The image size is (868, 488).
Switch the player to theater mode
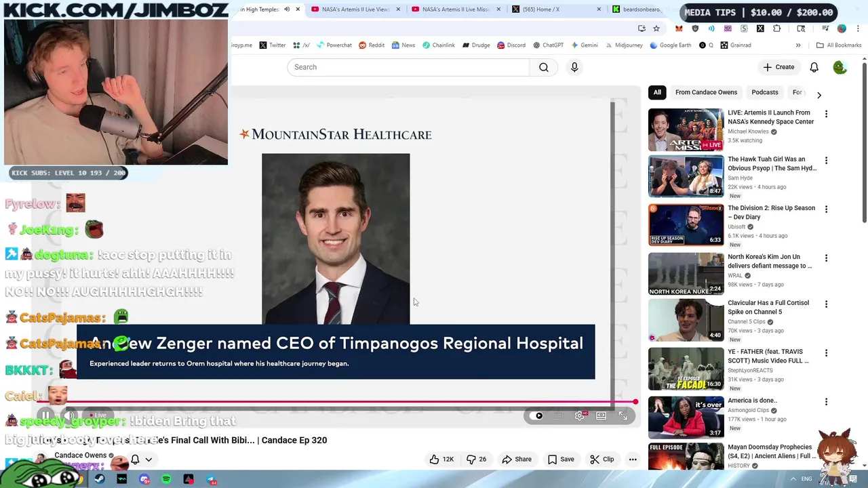coord(601,415)
